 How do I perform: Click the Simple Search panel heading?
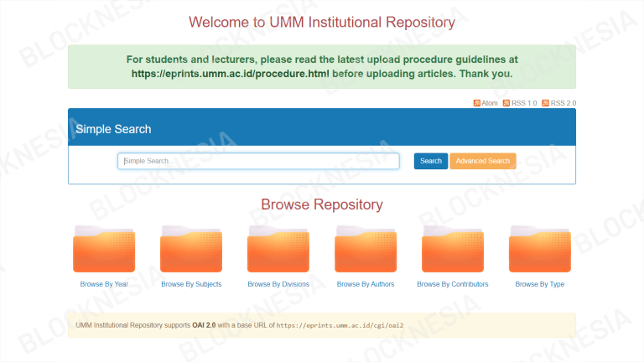click(x=113, y=129)
